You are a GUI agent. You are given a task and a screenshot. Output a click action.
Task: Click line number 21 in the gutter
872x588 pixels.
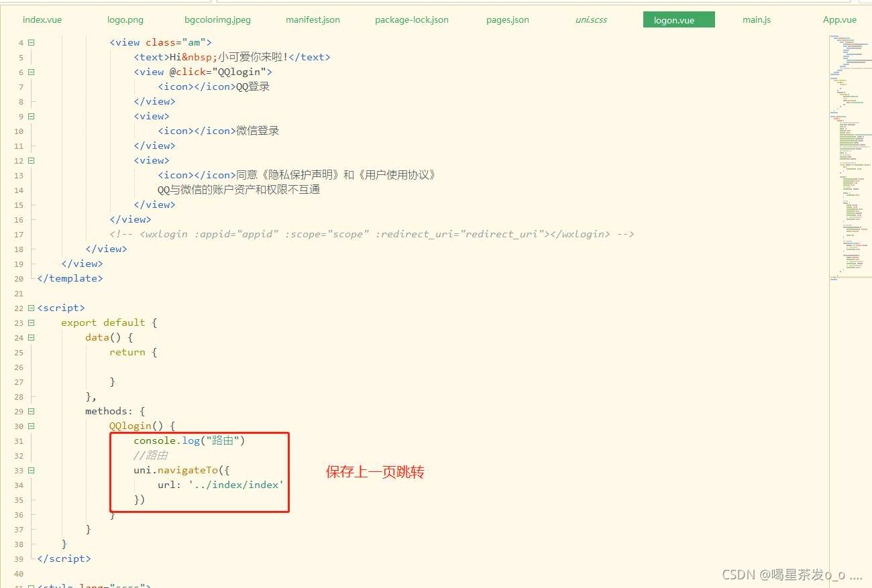[x=18, y=293]
